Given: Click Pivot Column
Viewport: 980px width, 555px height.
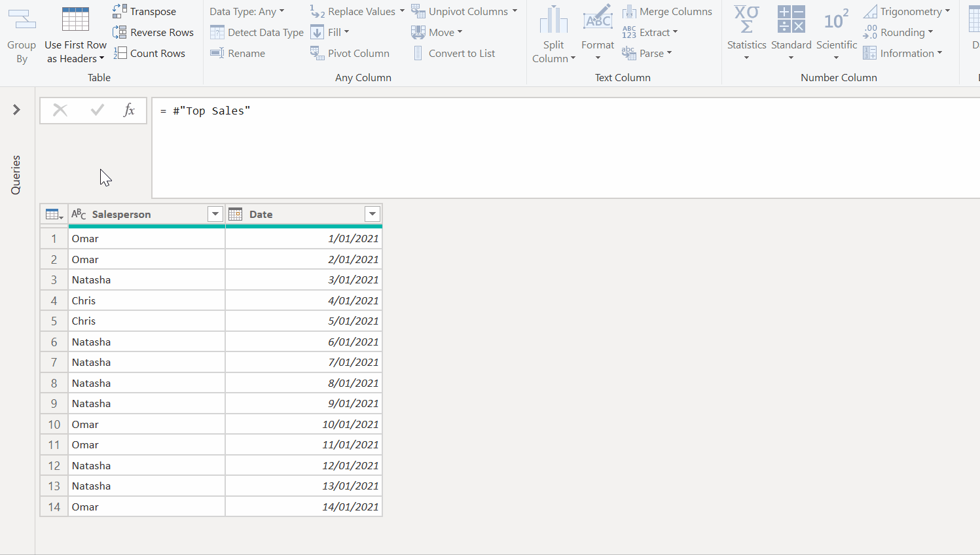Looking at the screenshot, I should point(350,53).
